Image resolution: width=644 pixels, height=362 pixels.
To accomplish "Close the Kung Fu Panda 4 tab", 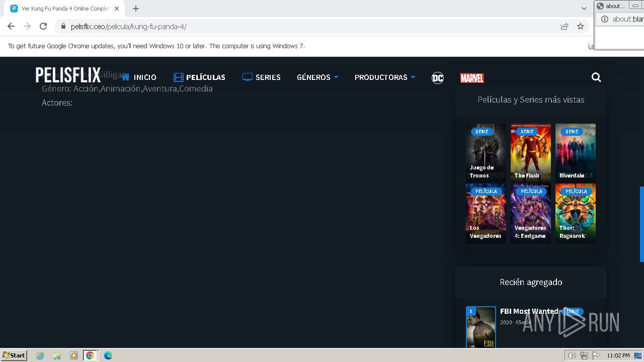I will pos(117,9).
